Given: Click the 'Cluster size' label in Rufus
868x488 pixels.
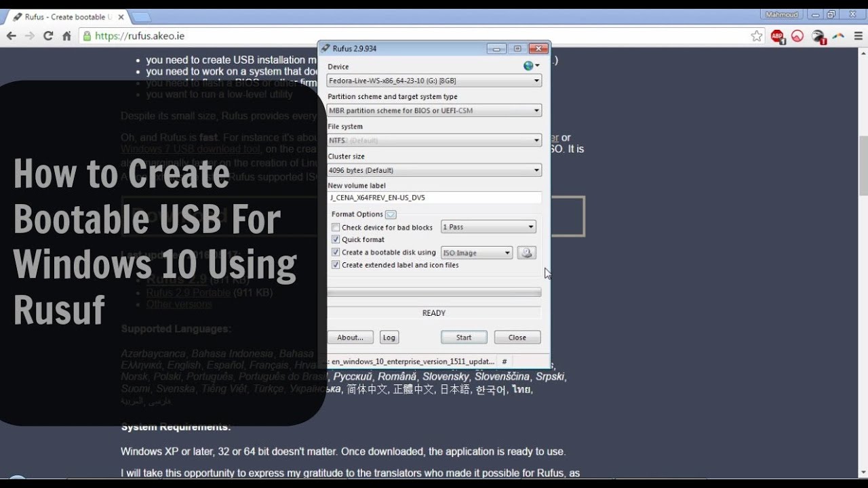Looking at the screenshot, I should tap(347, 157).
